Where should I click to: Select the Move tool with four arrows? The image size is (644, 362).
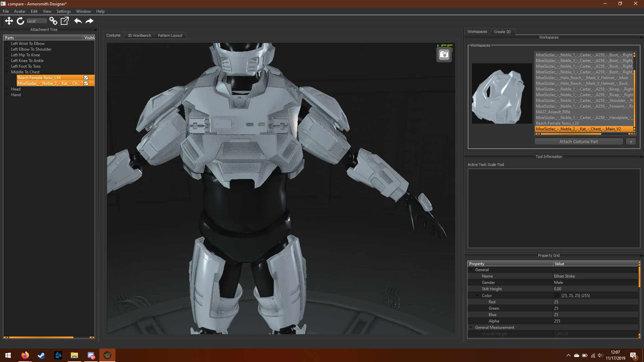tap(9, 21)
